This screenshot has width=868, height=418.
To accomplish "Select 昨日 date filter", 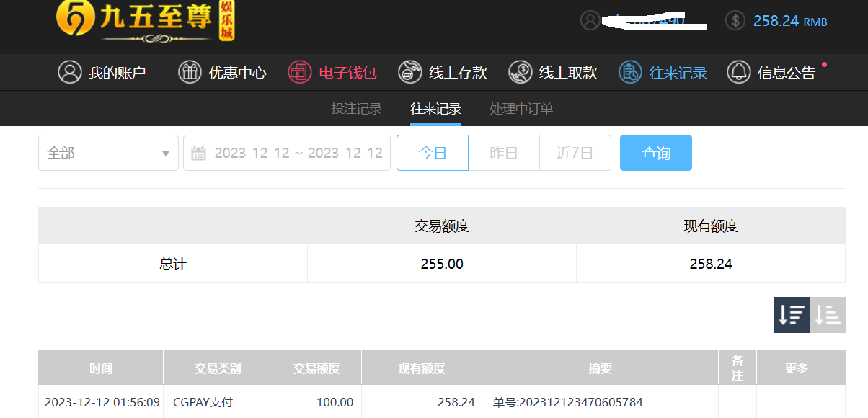I will click(504, 153).
